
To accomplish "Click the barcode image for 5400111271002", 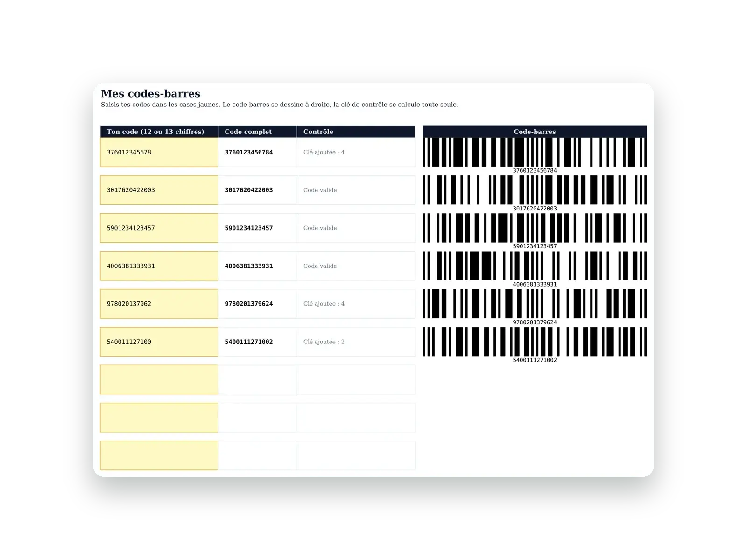I will click(535, 342).
